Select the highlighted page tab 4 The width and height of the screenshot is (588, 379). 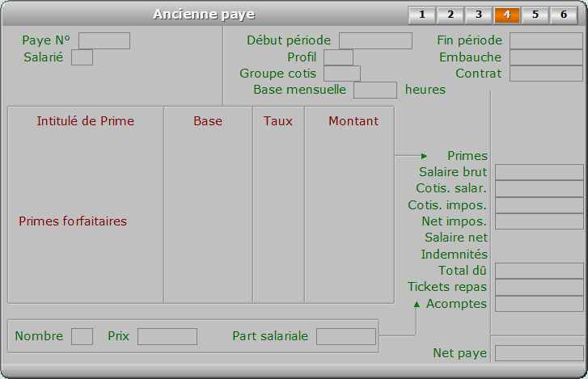[x=507, y=15]
